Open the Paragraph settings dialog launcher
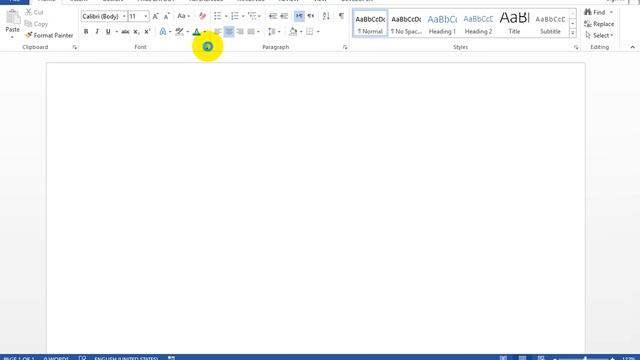 click(x=345, y=47)
